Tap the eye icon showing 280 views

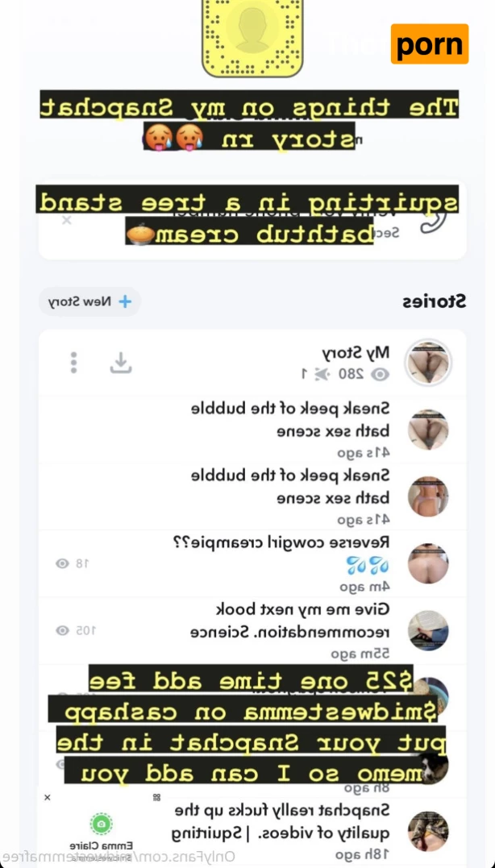(380, 375)
